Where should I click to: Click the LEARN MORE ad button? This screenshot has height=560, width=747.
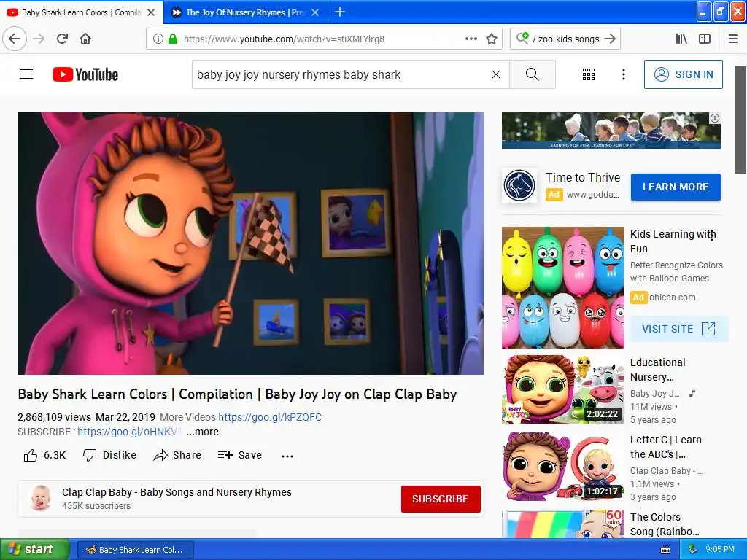point(676,187)
